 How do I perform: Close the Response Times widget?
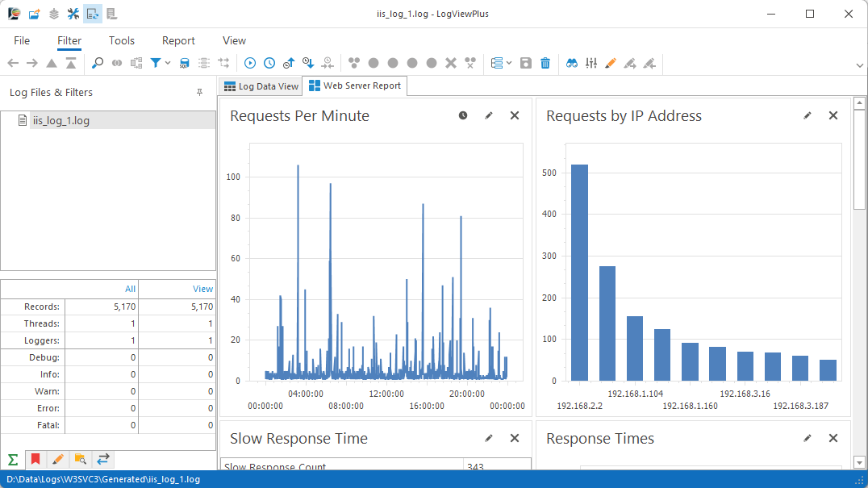tap(833, 438)
